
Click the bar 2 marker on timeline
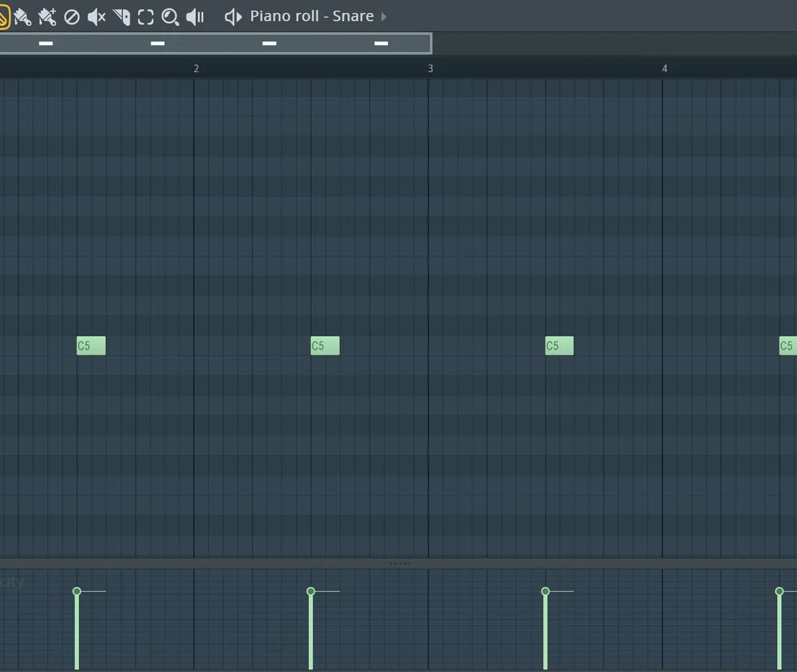[x=196, y=68]
